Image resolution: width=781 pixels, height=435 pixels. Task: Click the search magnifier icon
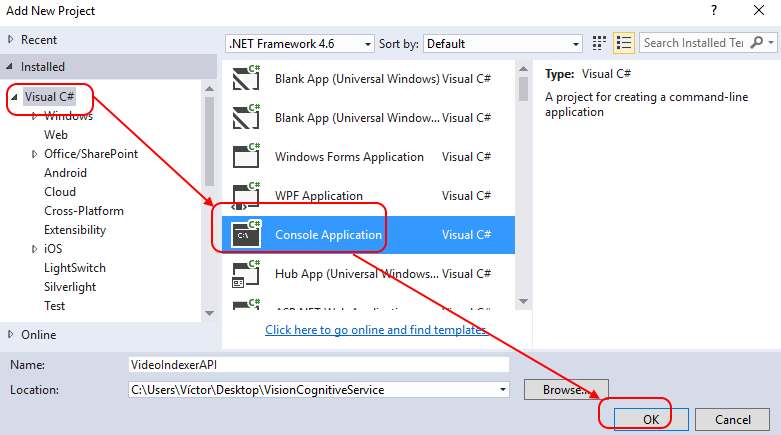(757, 42)
